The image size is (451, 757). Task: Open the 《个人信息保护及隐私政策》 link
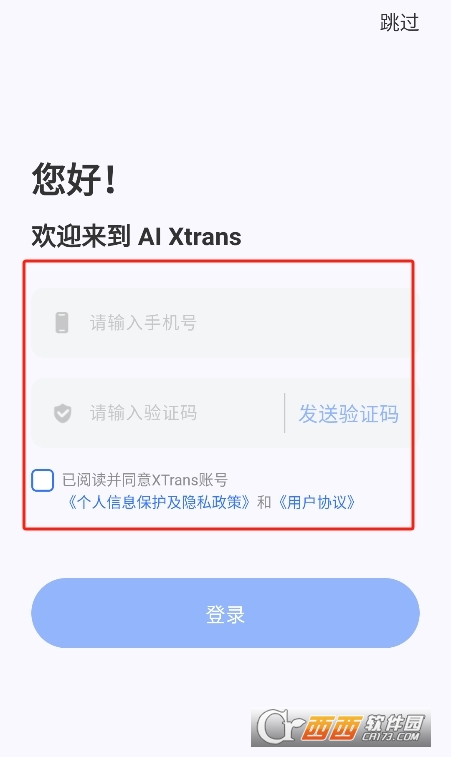[x=158, y=502]
